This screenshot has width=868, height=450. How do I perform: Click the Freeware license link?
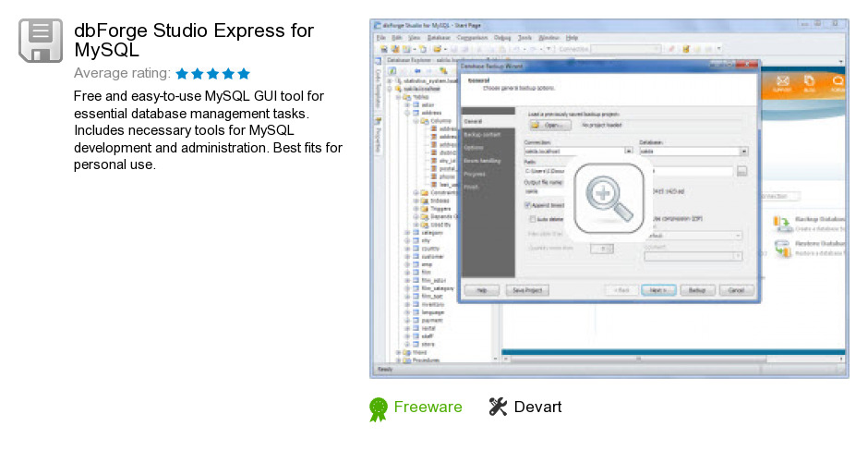pos(428,407)
